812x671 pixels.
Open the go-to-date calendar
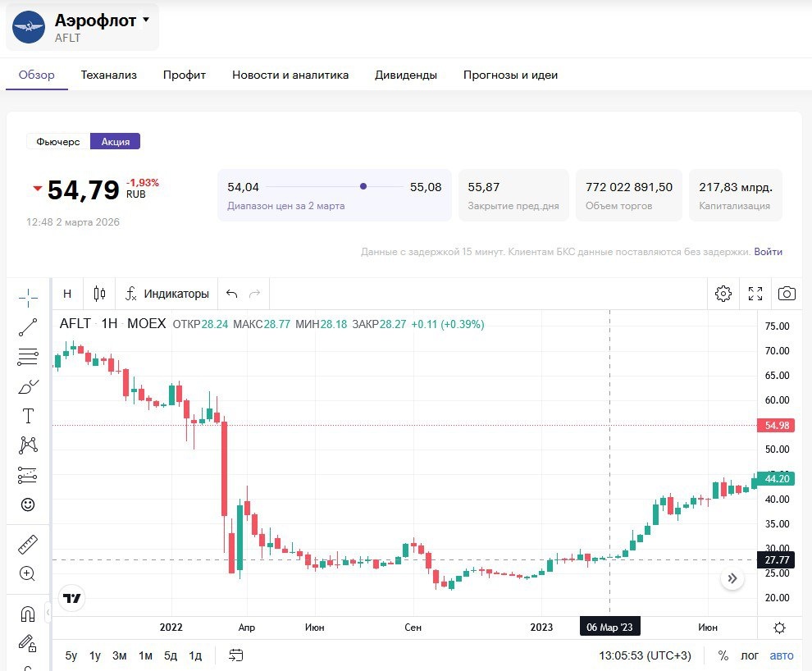pos(235,655)
